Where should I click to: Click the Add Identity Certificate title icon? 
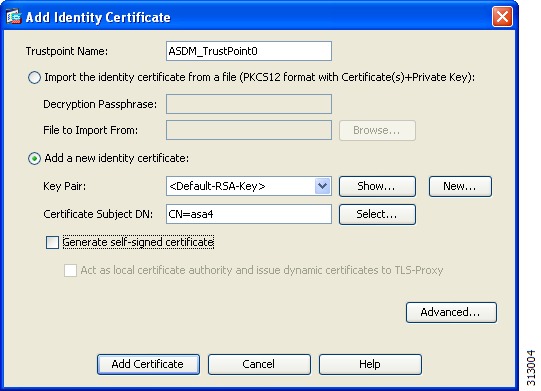click(x=14, y=17)
